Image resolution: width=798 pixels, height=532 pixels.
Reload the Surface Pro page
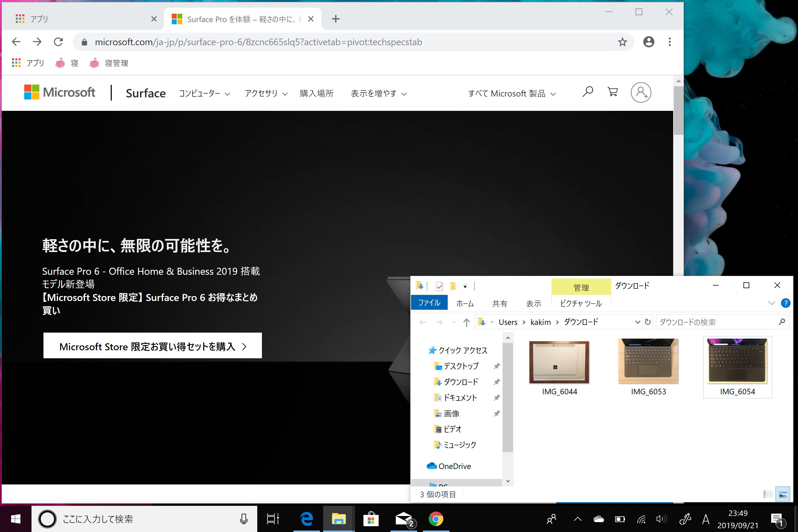(x=58, y=42)
